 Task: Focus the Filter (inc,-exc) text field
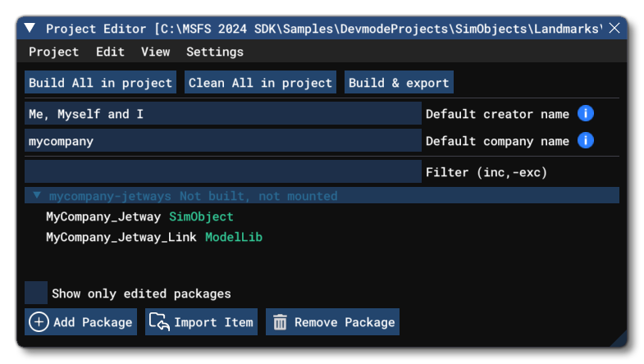(222, 172)
